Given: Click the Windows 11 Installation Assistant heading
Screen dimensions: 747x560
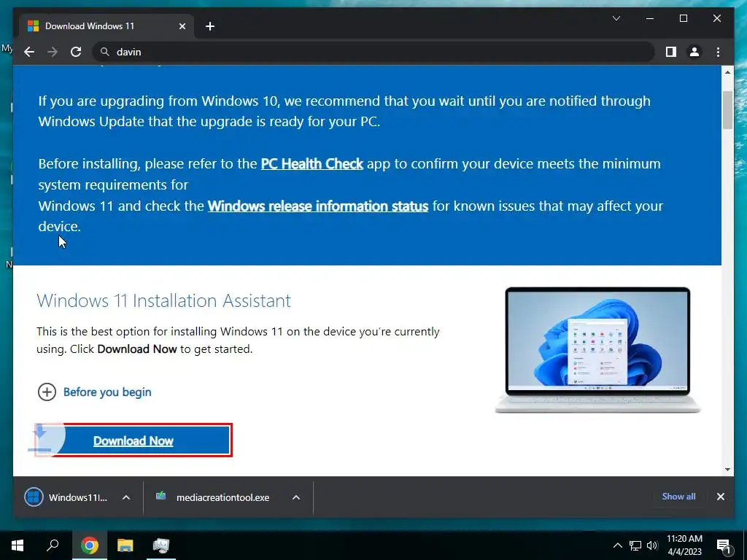Looking at the screenshot, I should (163, 300).
